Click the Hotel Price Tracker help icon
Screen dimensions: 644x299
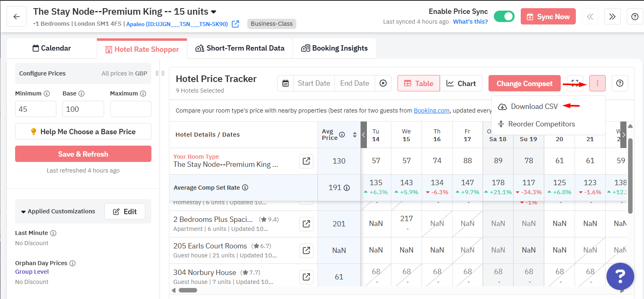point(620,83)
